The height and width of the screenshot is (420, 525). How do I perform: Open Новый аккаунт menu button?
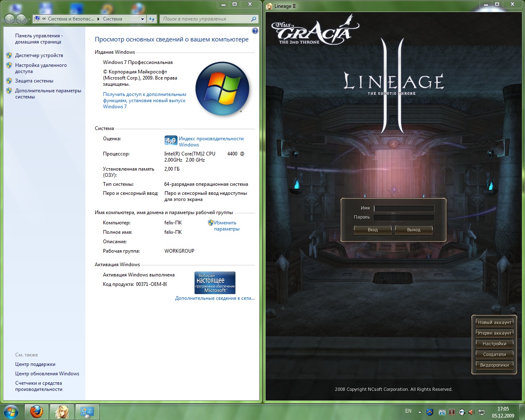(x=494, y=322)
